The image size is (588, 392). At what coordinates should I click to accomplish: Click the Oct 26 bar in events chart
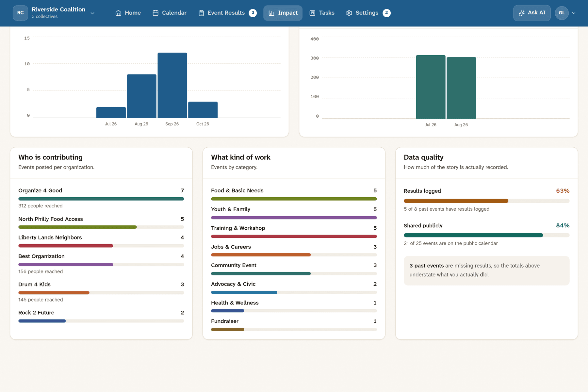coord(203,110)
